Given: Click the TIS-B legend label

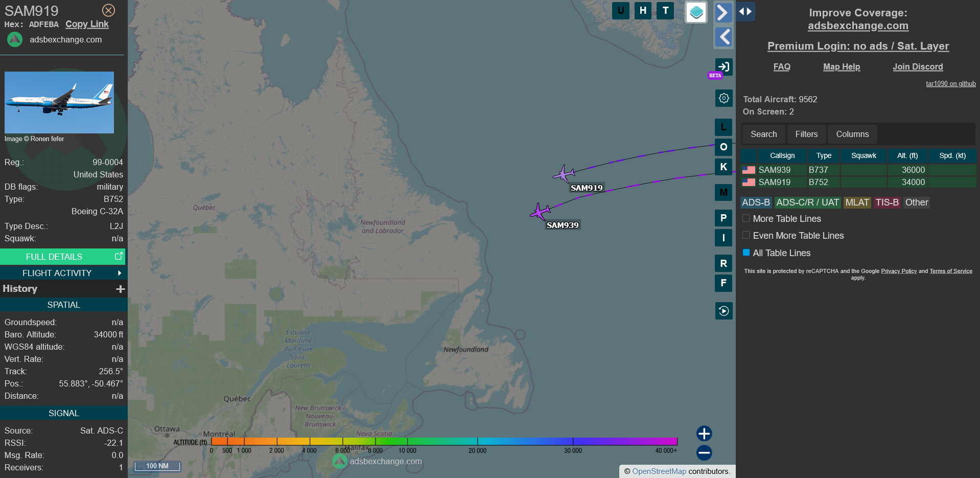Looking at the screenshot, I should (887, 202).
